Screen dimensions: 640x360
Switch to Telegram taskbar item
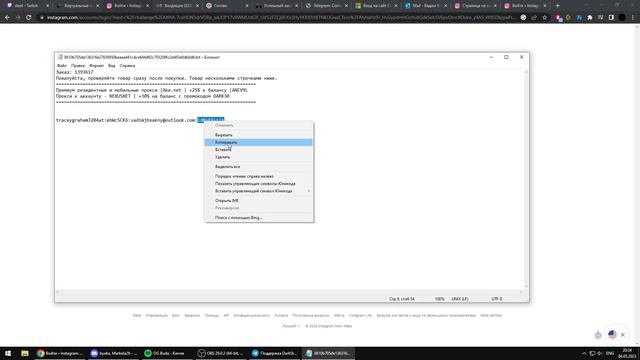(274, 353)
